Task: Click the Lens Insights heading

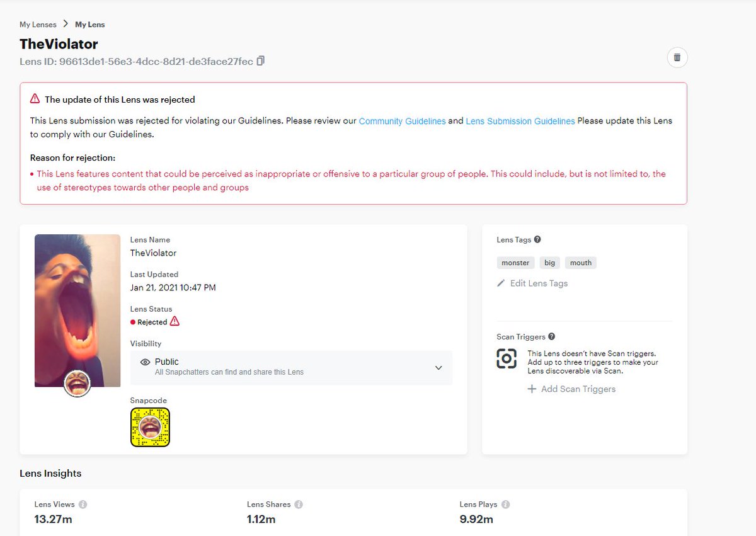Action: (50, 474)
